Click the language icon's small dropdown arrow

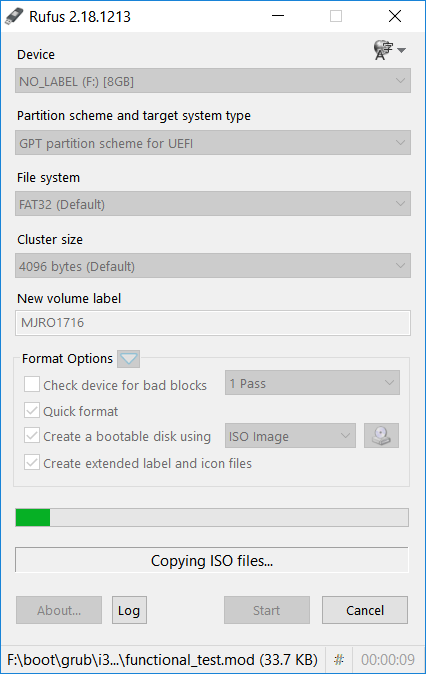point(401,50)
